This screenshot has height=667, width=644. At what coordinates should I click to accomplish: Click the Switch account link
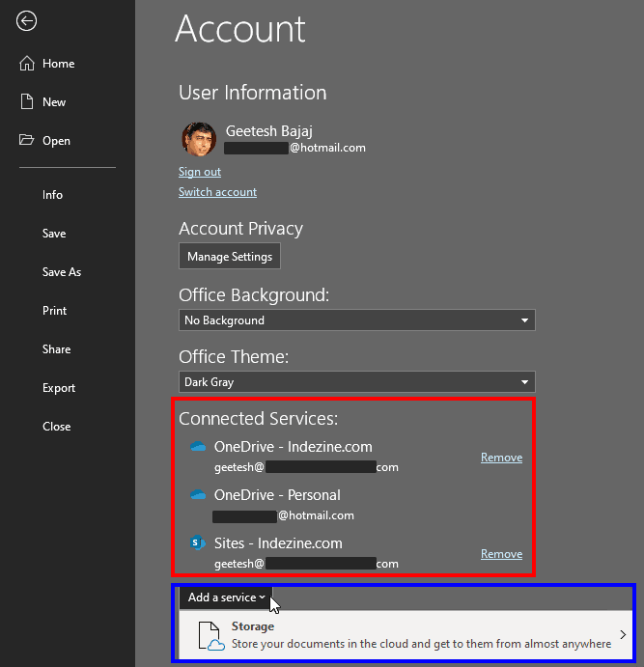point(217,192)
